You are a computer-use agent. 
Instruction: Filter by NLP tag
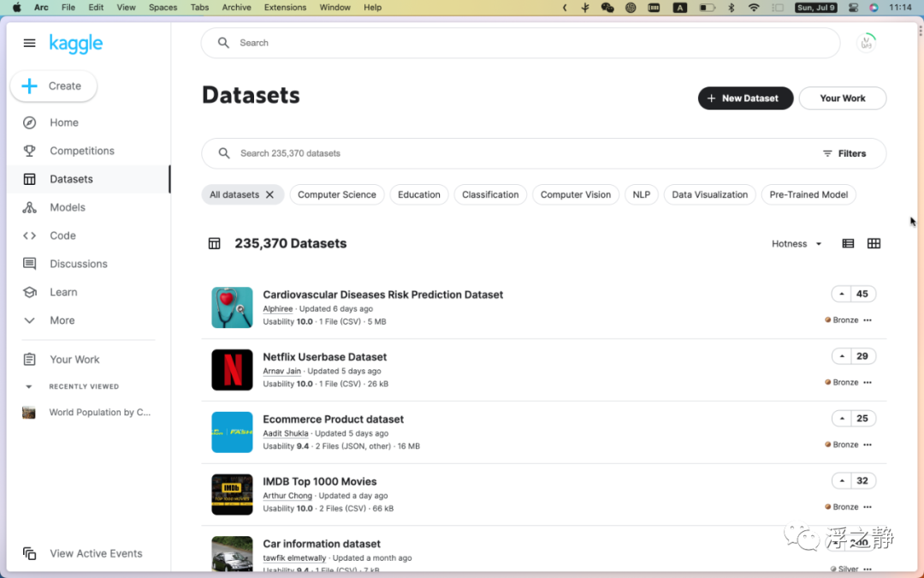[x=641, y=194]
